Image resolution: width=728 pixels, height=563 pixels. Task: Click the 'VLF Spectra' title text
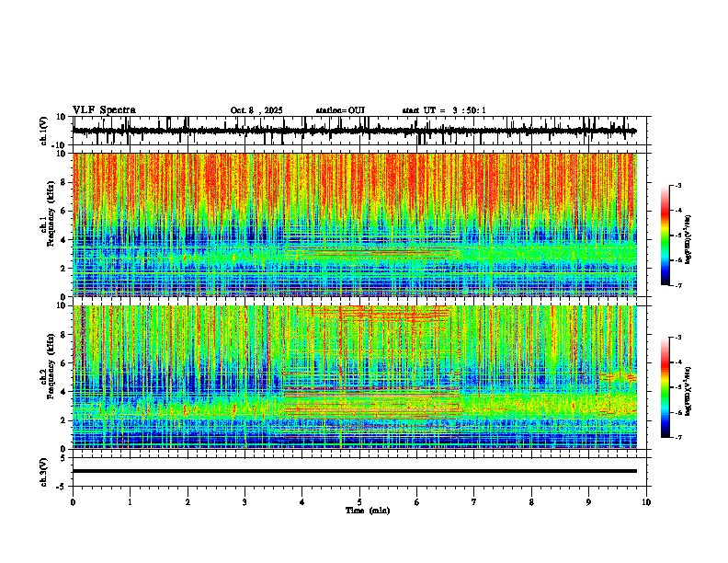coord(104,110)
